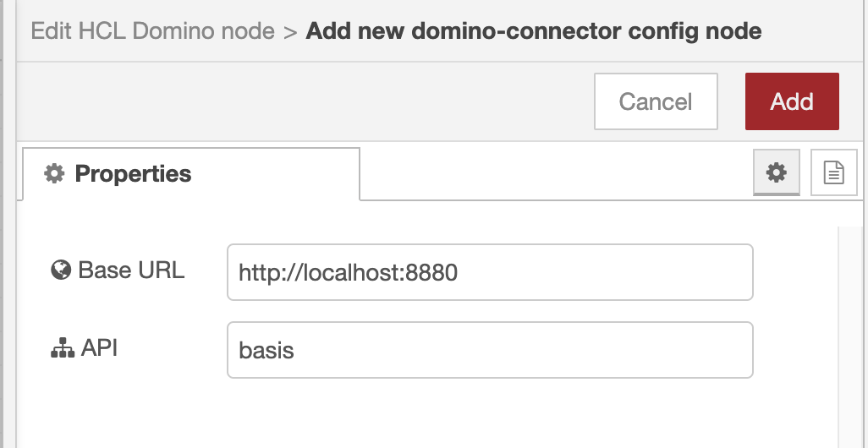
Task: Go back via Edit HCL Domino node breadcrumb
Action: click(152, 32)
